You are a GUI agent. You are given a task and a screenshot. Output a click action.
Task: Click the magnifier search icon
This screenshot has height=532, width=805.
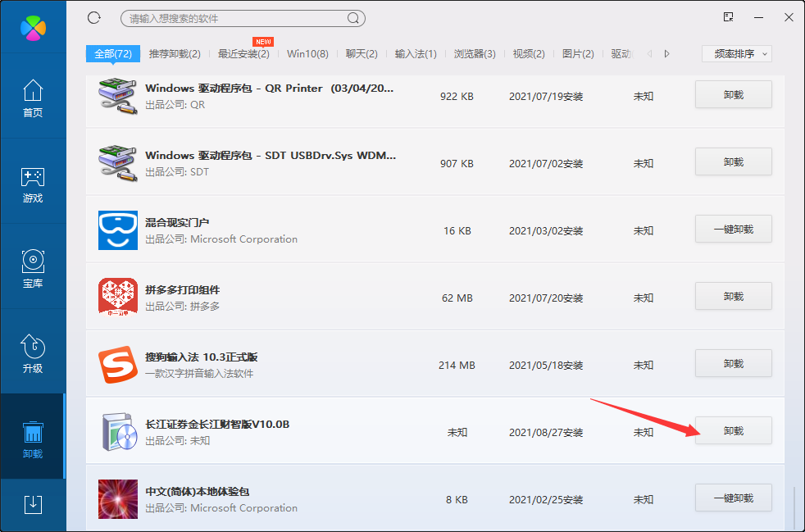[x=353, y=19]
